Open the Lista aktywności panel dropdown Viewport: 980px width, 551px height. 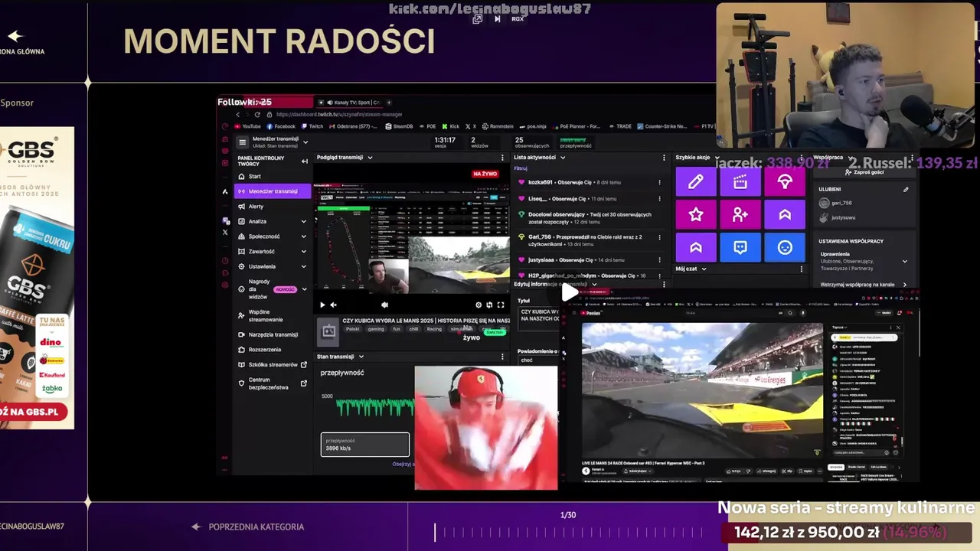(563, 157)
